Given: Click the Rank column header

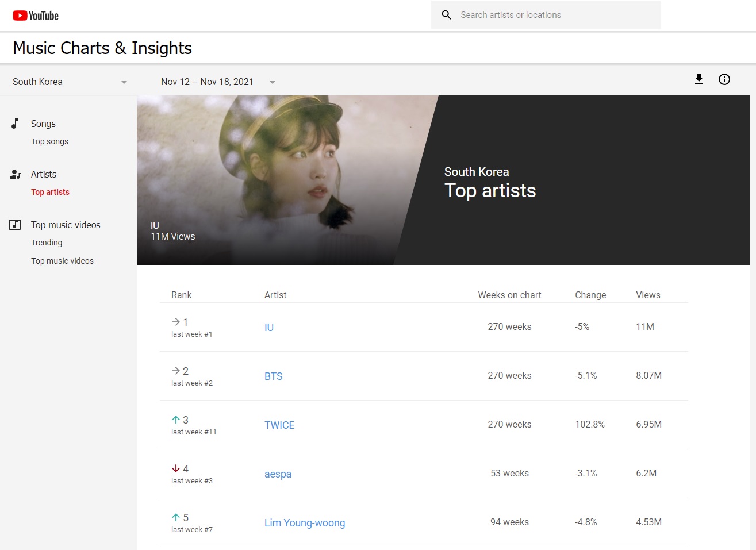Looking at the screenshot, I should click(x=181, y=295).
